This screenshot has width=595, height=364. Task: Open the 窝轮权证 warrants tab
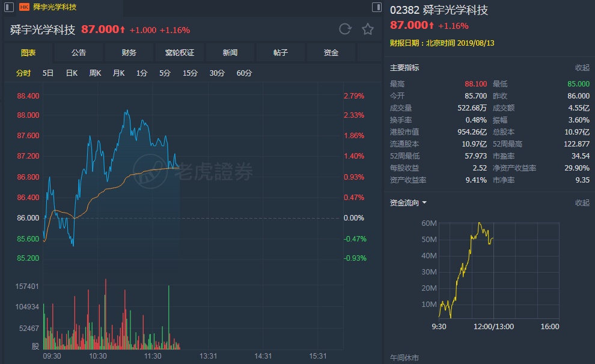pos(180,53)
